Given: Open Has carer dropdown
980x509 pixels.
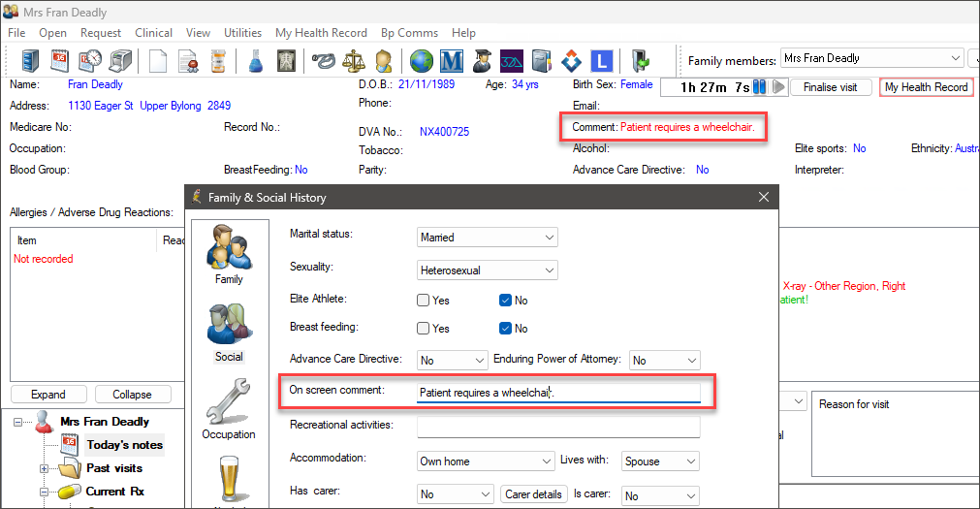Looking at the screenshot, I should tap(455, 494).
